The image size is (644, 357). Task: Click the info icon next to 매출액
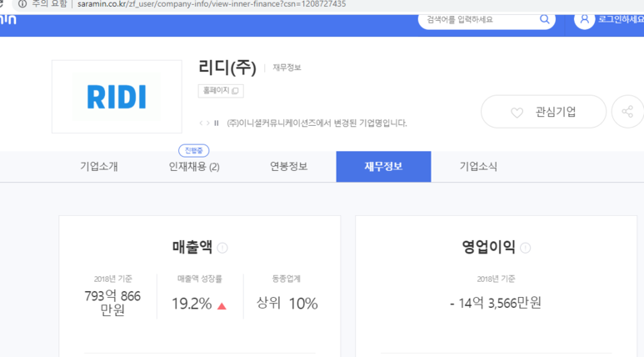[x=222, y=248]
